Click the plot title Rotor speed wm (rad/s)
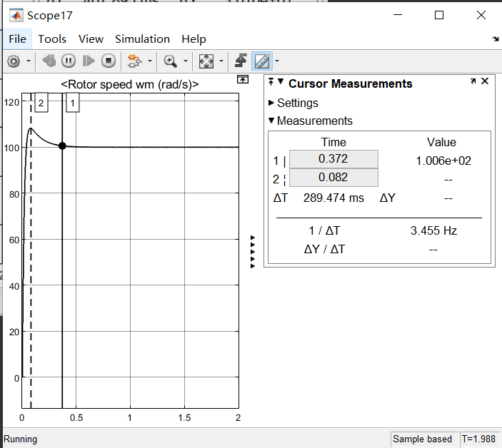The width and height of the screenshot is (502, 448). point(130,84)
